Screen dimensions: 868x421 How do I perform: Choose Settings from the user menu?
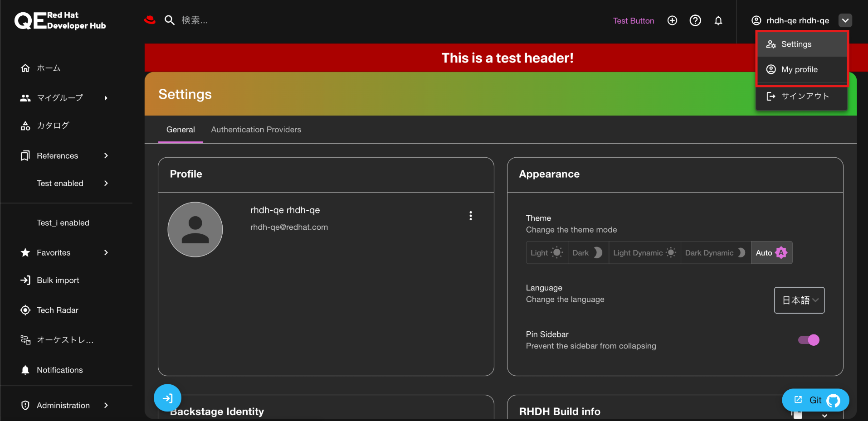[x=802, y=44]
